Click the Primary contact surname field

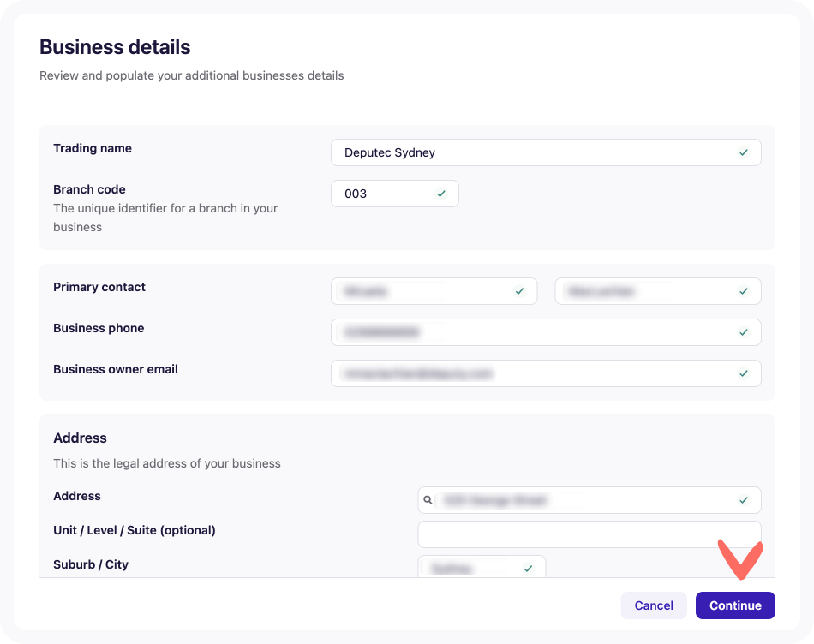pyautogui.click(x=643, y=291)
